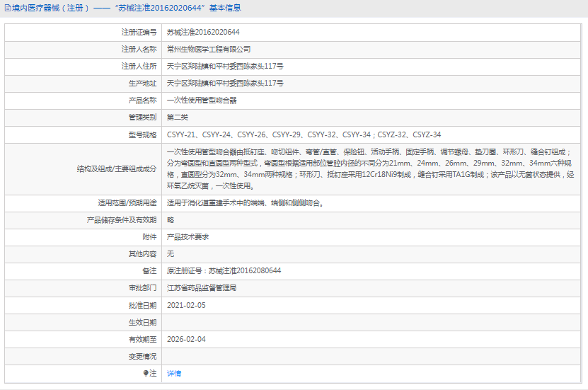The height and width of the screenshot is (390, 588).
Task: Click the bulb icon beside 注
Action: (x=146, y=373)
